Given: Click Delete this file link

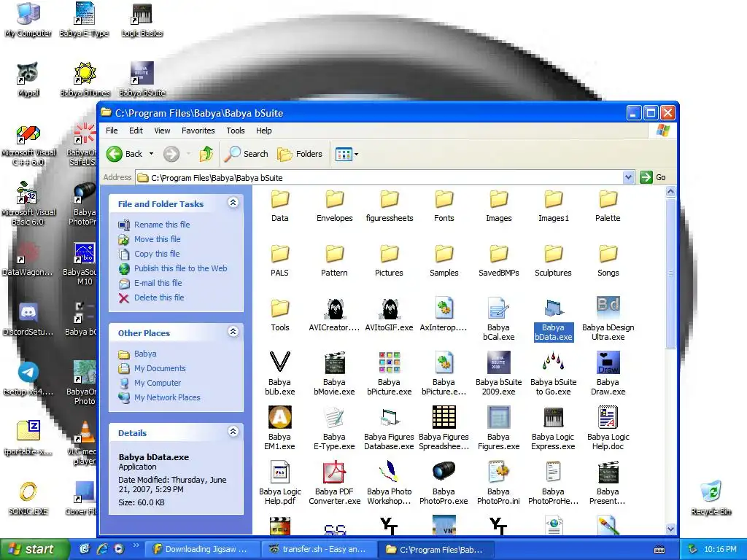Looking at the screenshot, I should point(159,297).
